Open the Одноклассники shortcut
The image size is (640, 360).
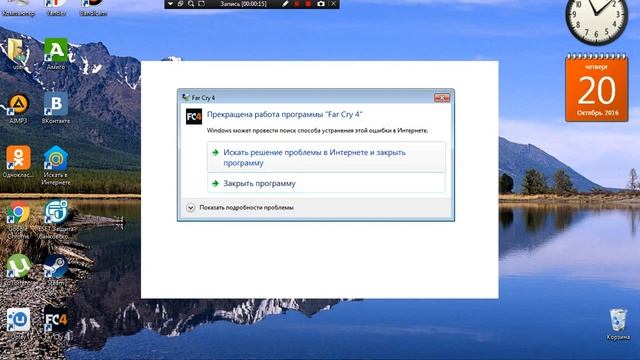coord(18,161)
